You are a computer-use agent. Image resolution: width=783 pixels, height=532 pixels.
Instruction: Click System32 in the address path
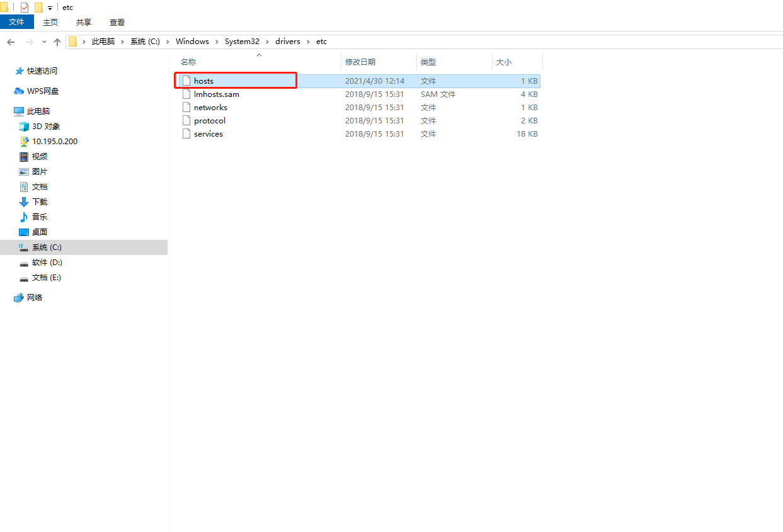[x=242, y=42]
